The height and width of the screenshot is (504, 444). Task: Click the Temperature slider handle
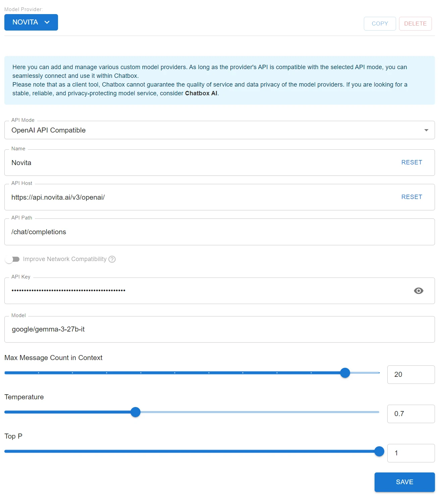[x=135, y=412]
